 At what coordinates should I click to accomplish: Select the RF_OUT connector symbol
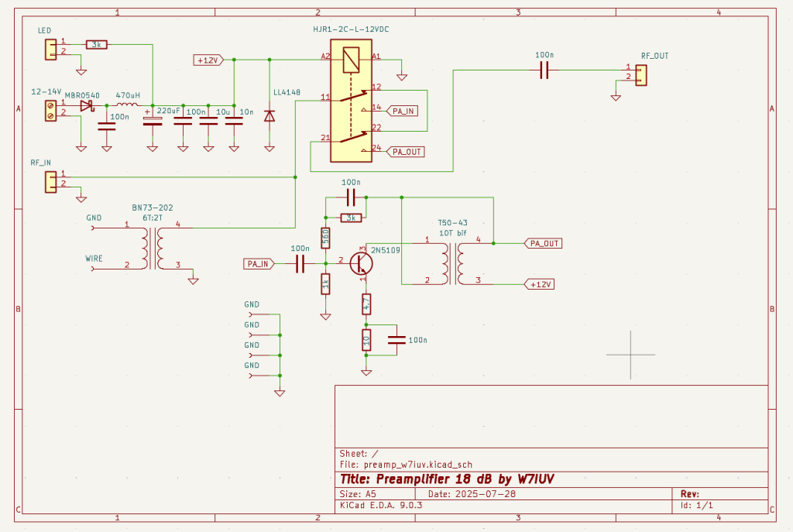tap(640, 74)
